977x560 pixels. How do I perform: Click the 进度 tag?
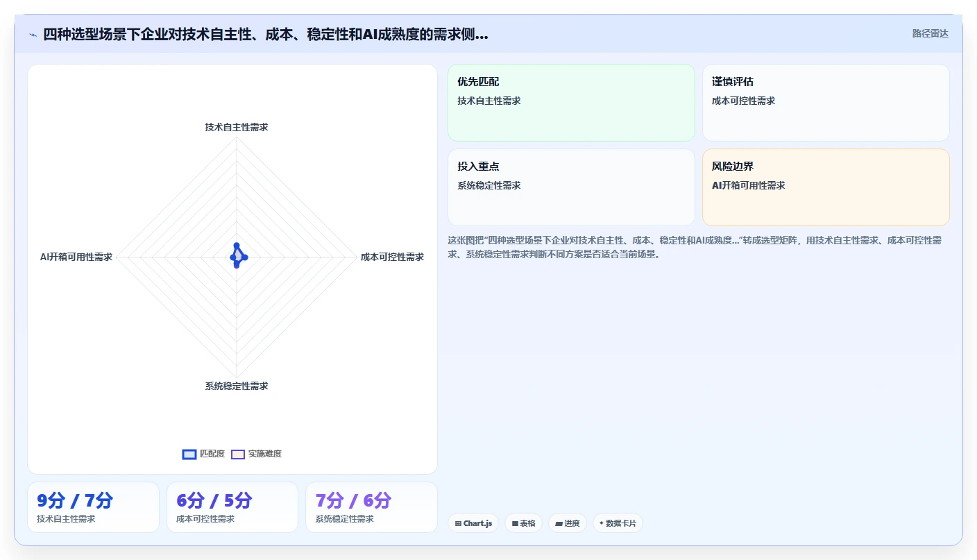[568, 523]
